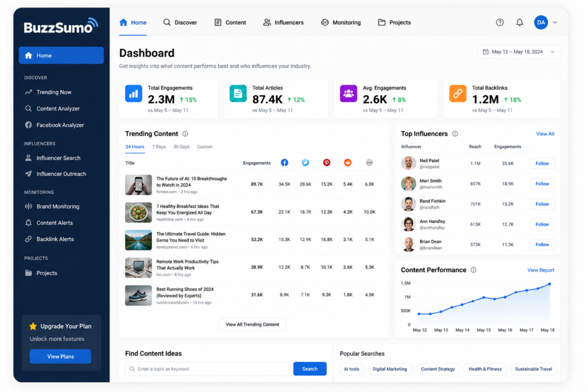588x392 pixels.
Task: Select the Sustainable Travel popular search
Action: click(533, 369)
